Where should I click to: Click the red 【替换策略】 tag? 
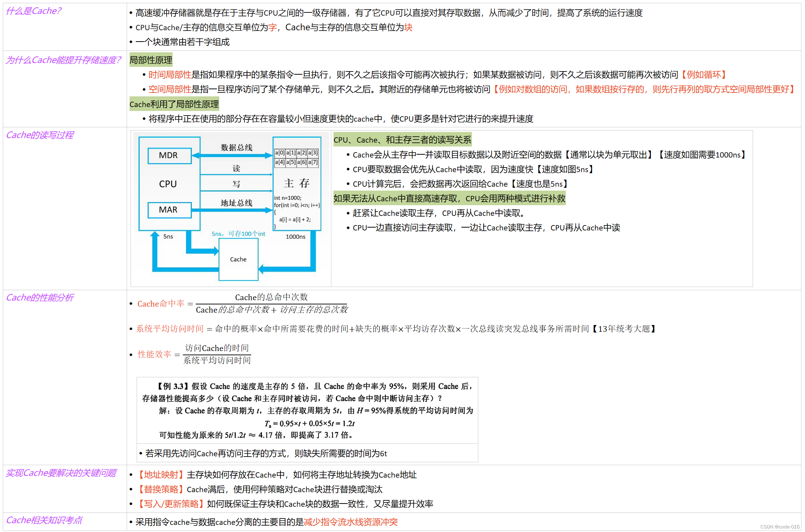pyautogui.click(x=161, y=489)
